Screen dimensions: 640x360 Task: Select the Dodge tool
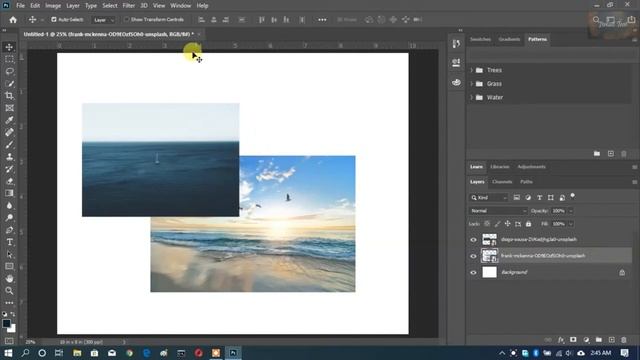click(9, 218)
